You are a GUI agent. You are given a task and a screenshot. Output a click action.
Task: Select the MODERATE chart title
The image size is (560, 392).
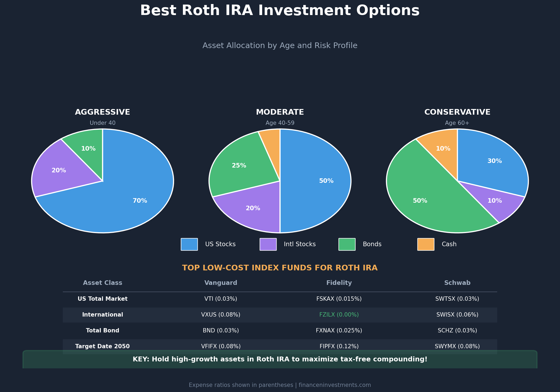click(x=280, y=112)
